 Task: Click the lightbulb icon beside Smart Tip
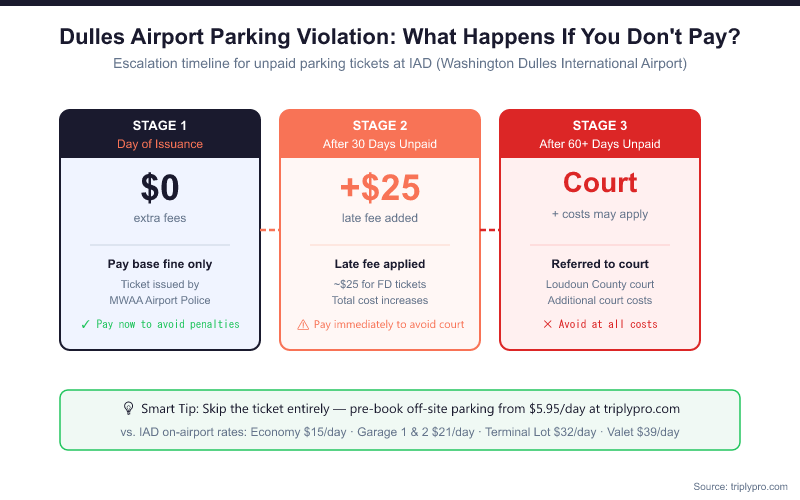(x=128, y=409)
